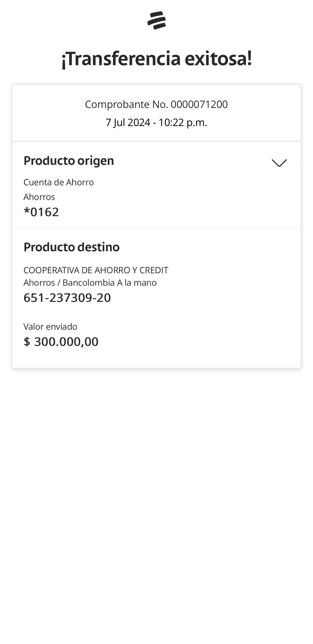Tap the ¡Transferencia exitosa! heading
This screenshot has width=313, height=644.
tap(156, 59)
